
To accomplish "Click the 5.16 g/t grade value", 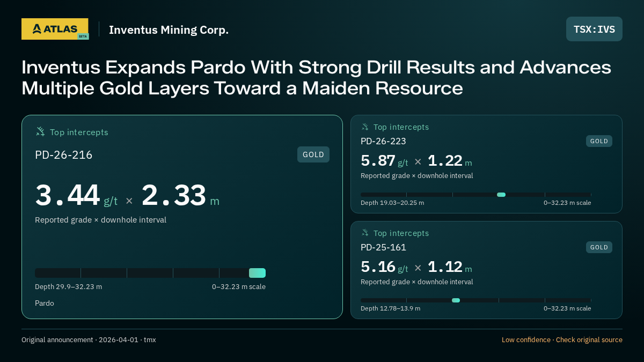I will click(384, 267).
